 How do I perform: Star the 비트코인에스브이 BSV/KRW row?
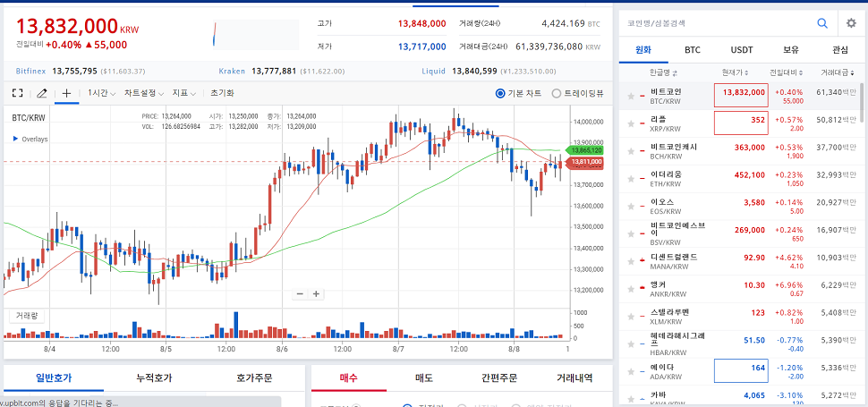[630, 234]
